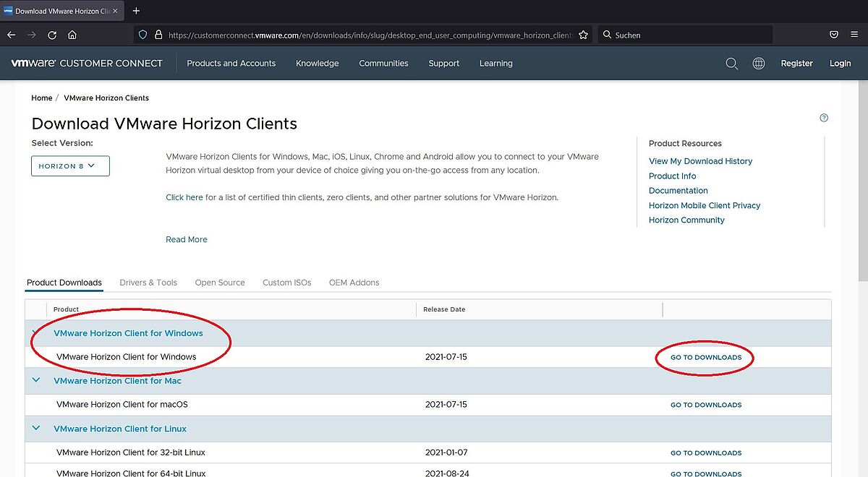Click the 'Click here' certified clients link
This screenshot has width=868, height=477.
point(184,197)
